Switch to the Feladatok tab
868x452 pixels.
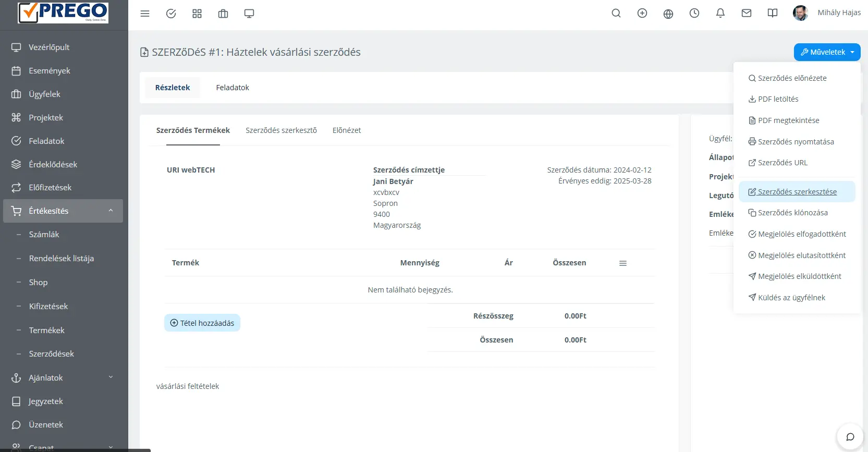(x=233, y=88)
